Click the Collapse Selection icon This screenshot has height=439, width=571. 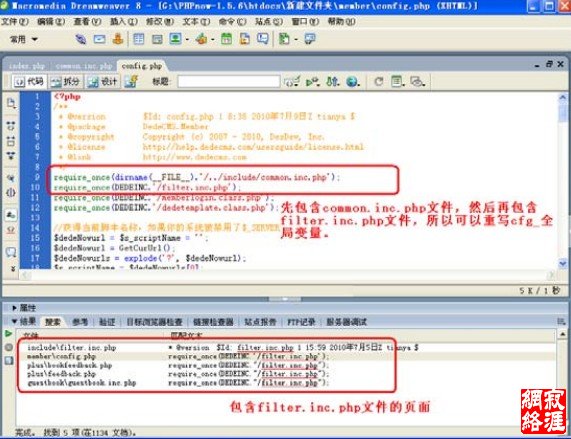[11, 141]
